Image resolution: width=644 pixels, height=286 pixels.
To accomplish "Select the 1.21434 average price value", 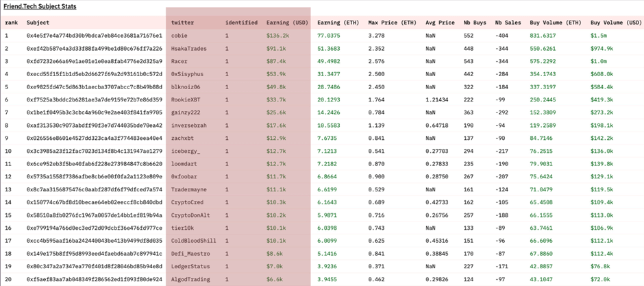I will [437, 100].
